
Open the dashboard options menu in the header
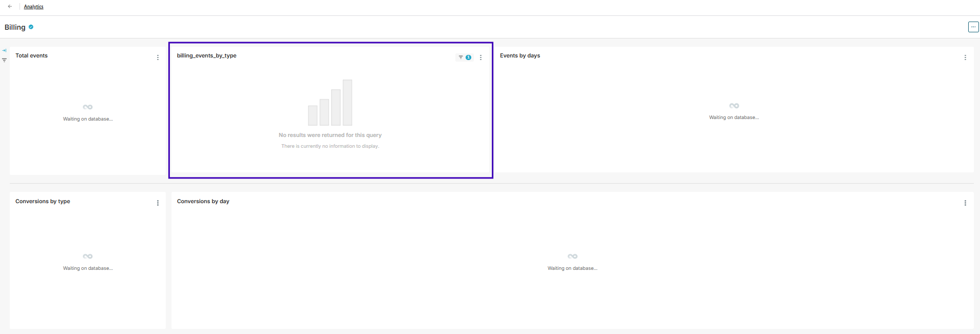pyautogui.click(x=973, y=27)
